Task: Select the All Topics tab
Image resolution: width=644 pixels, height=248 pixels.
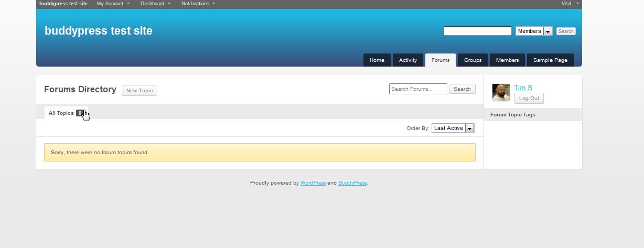Action: (x=66, y=113)
